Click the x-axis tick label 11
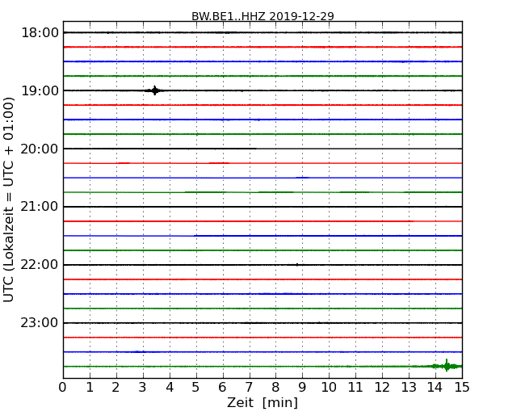The width and height of the screenshot is (525, 420). pyautogui.click(x=355, y=388)
